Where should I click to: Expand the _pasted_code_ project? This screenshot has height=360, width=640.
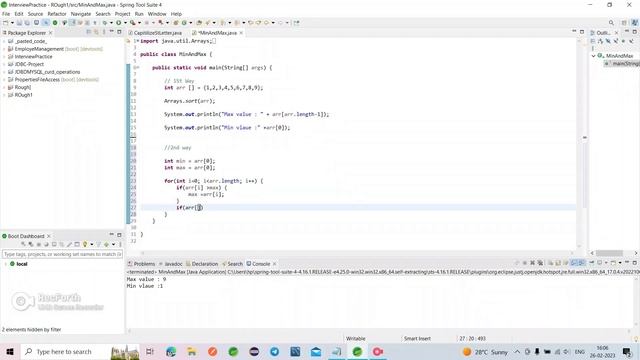(4, 41)
